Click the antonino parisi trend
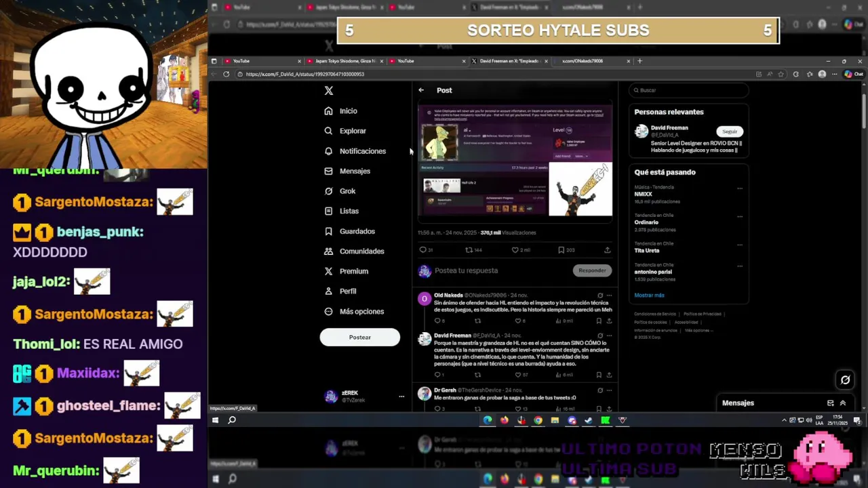Screen dimensions: 868x488 pyautogui.click(x=653, y=272)
